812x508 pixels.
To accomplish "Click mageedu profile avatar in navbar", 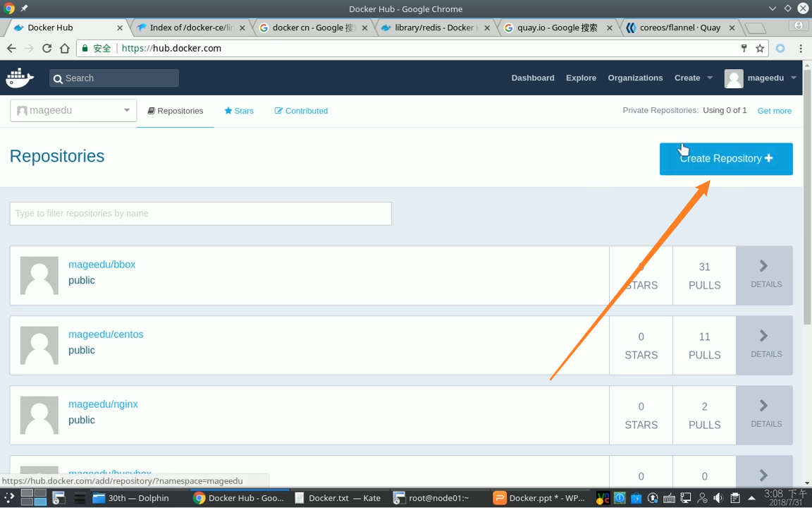I will click(733, 78).
